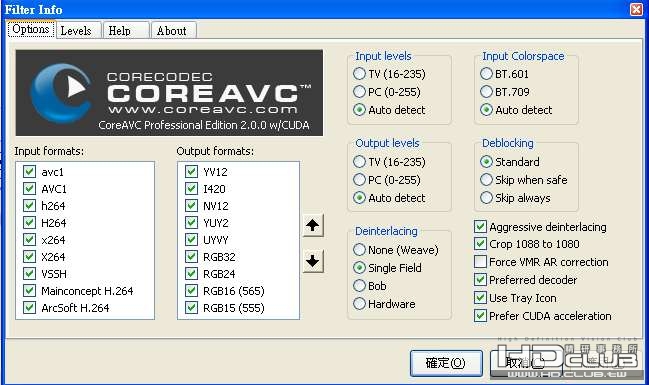This screenshot has height=385, width=649.
Task: Move selected output format up with arrow
Action: (312, 226)
